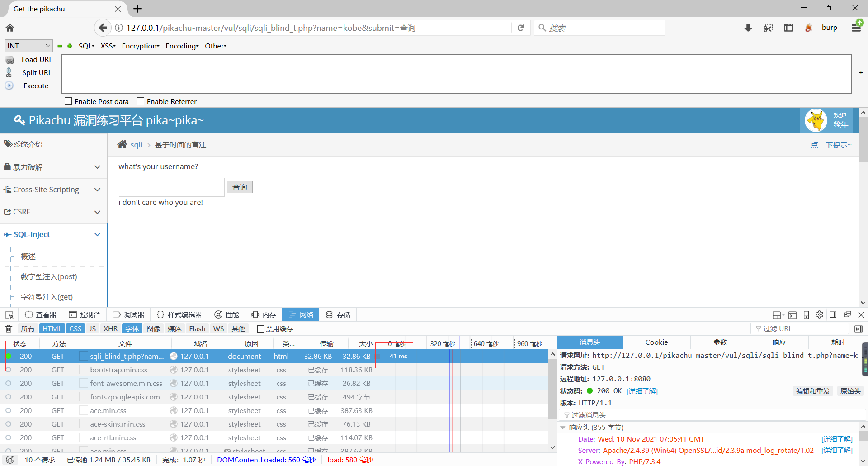
Task: Toggle responsive design mode icon
Action: (806, 315)
